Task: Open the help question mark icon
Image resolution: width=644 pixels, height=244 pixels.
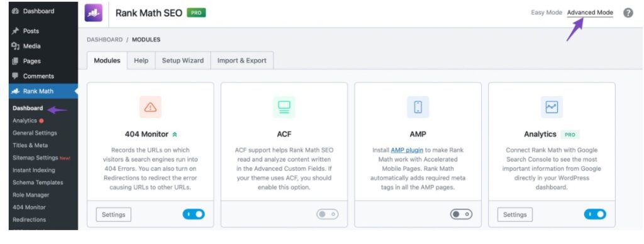Action: pyautogui.click(x=628, y=13)
